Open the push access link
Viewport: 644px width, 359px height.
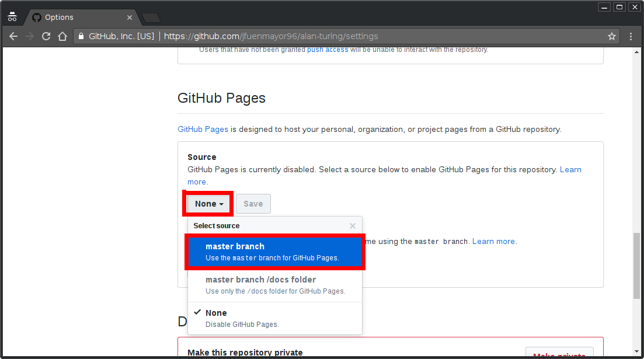tap(328, 50)
